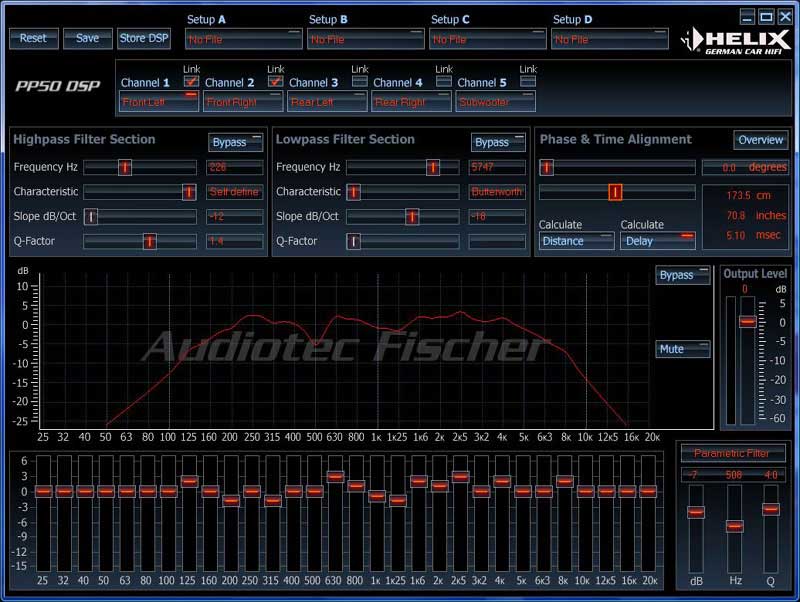Click the 2k5 equalizer band fader
800x602 pixels.
(x=460, y=477)
